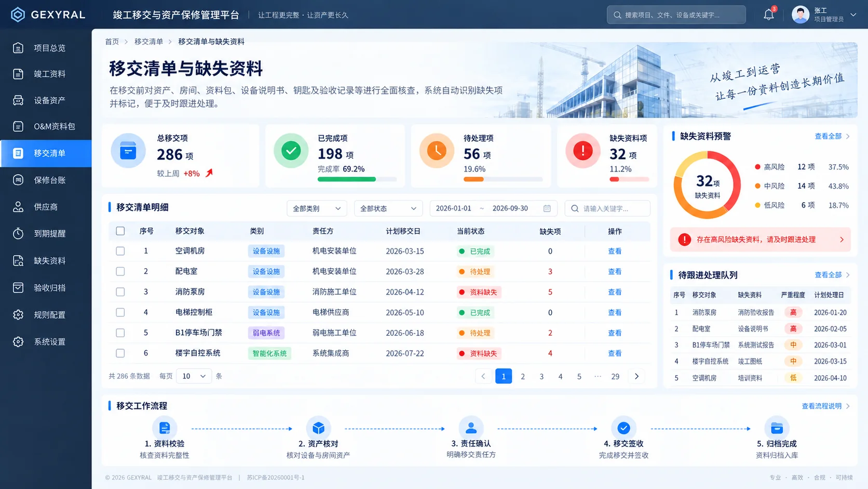Image resolution: width=868 pixels, height=489 pixels.
Task: Expand the user menu chevron beside 张工
Action: coord(853,15)
